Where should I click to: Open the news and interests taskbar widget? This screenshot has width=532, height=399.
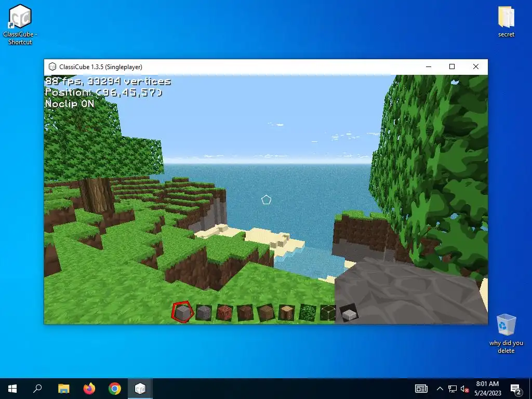[x=421, y=389]
